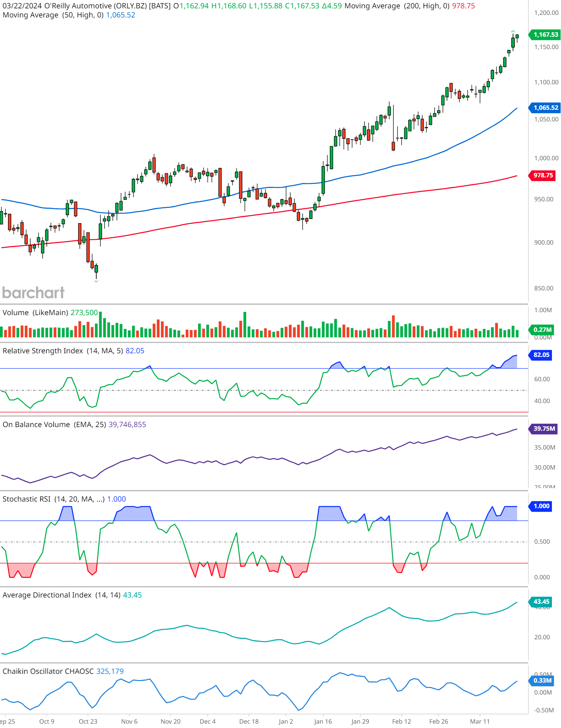Screen dimensions: 561x728
Task: Select the high value 1,168.60 in header
Action: [x=231, y=6]
